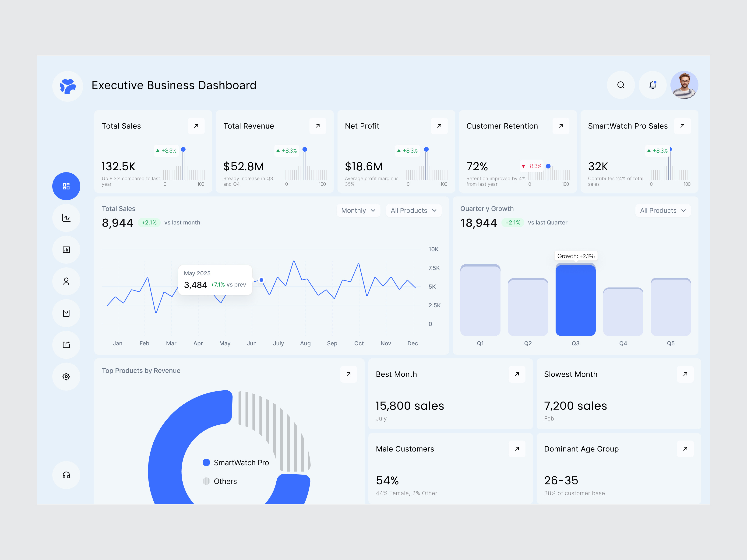This screenshot has height=560, width=747.
Task: Open All Products dropdown in Quarterly Growth panel
Action: coord(662,210)
